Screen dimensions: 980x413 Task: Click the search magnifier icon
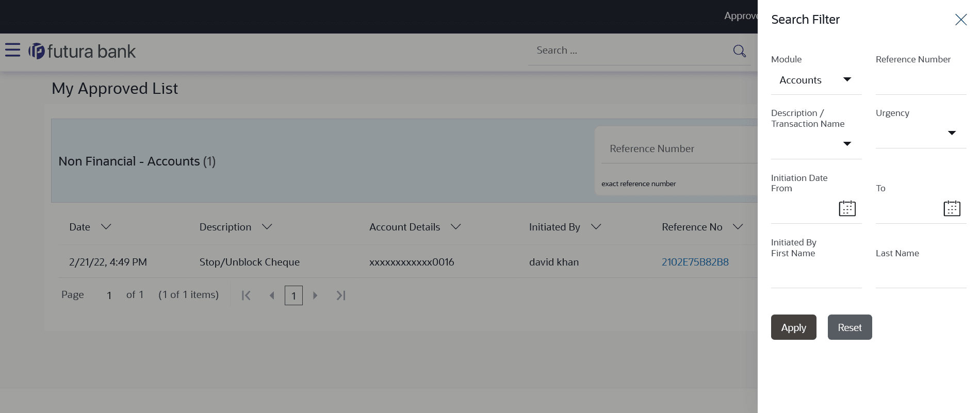(739, 51)
